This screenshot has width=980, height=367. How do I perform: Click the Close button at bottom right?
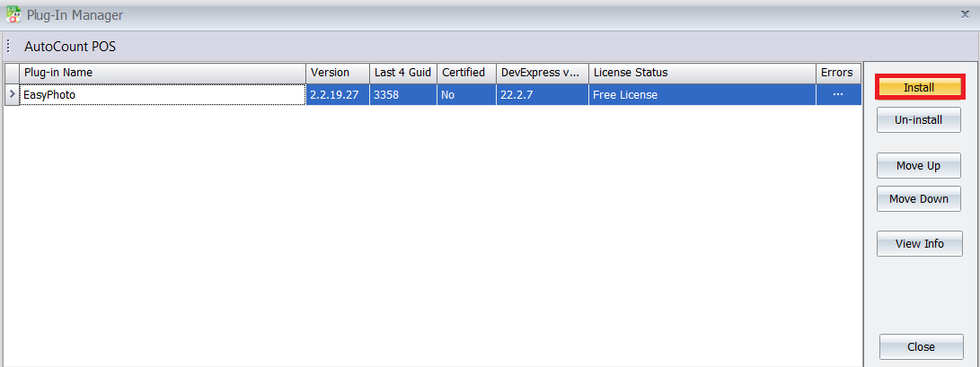click(921, 346)
